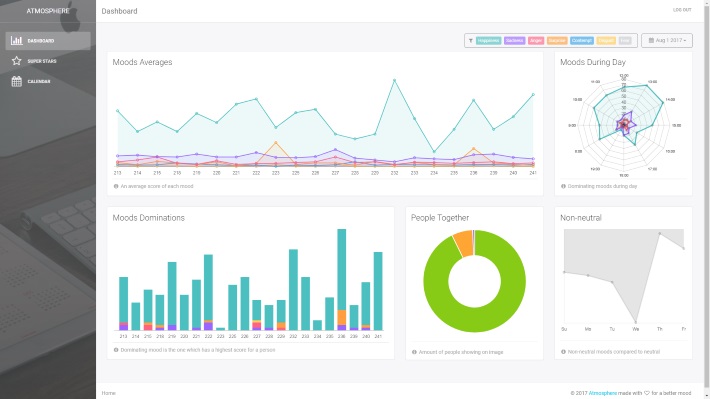Click the Moods Dominations panel title
This screenshot has width=710, height=399.
point(149,218)
